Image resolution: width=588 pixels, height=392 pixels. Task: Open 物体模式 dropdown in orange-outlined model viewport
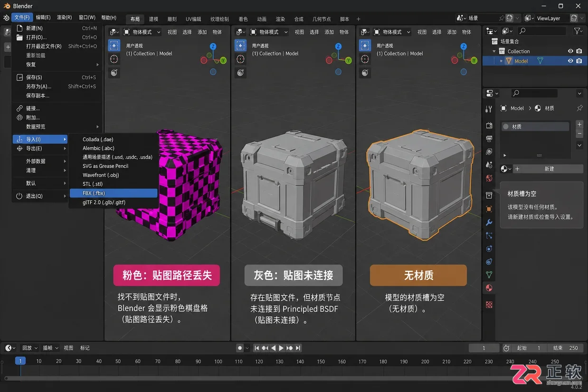(393, 32)
